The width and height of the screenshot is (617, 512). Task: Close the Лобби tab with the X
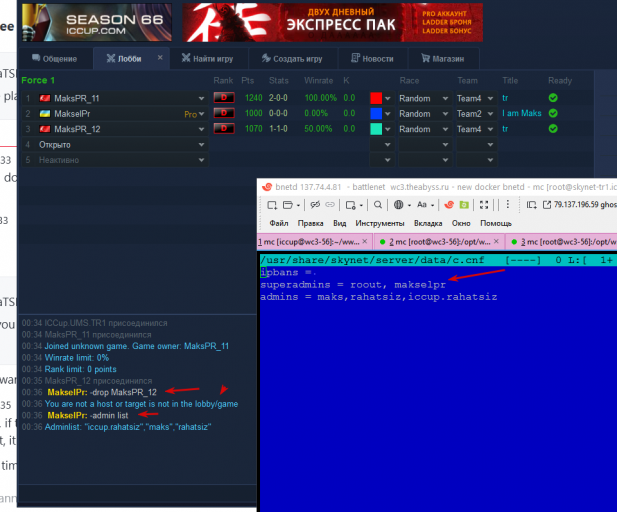point(160,57)
